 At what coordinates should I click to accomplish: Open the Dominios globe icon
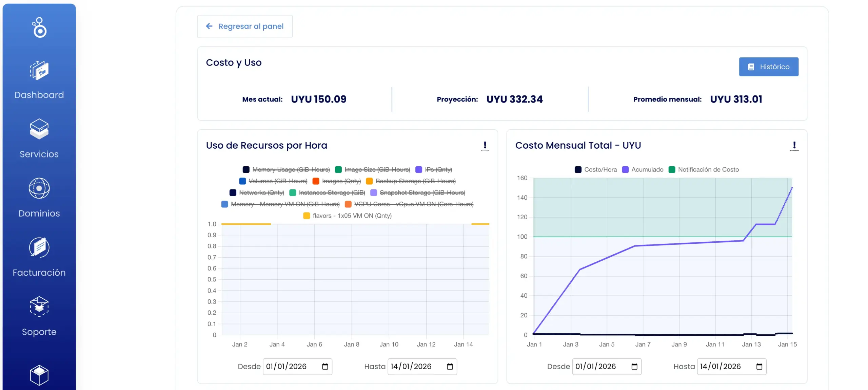point(39,188)
